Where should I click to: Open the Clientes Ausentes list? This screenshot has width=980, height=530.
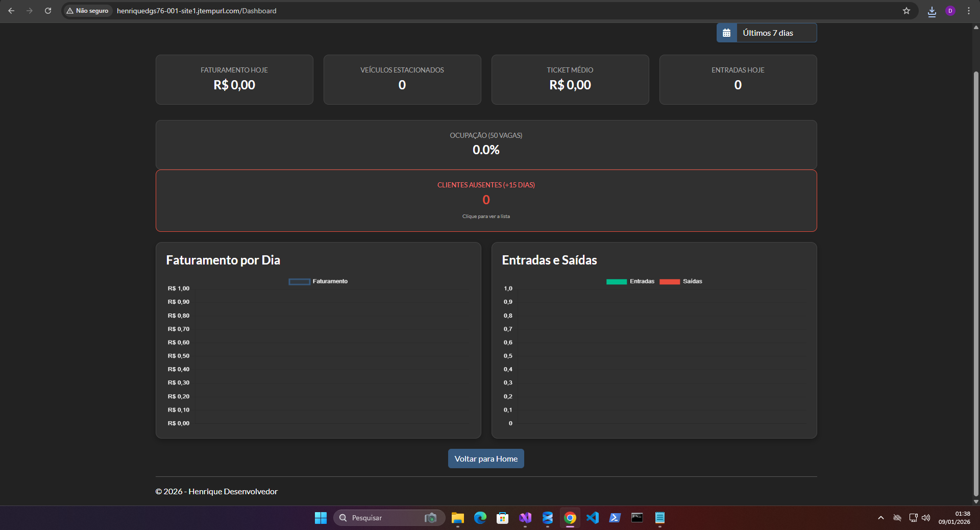click(485, 201)
